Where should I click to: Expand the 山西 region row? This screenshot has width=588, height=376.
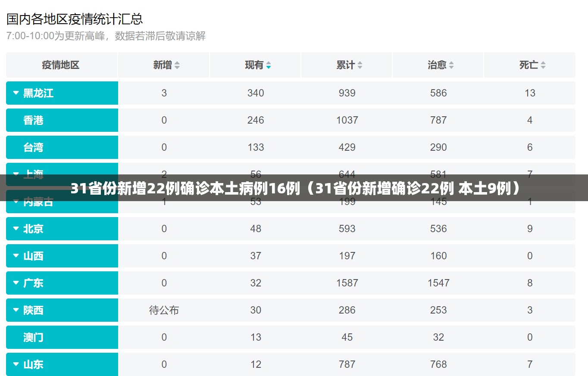pos(16,256)
